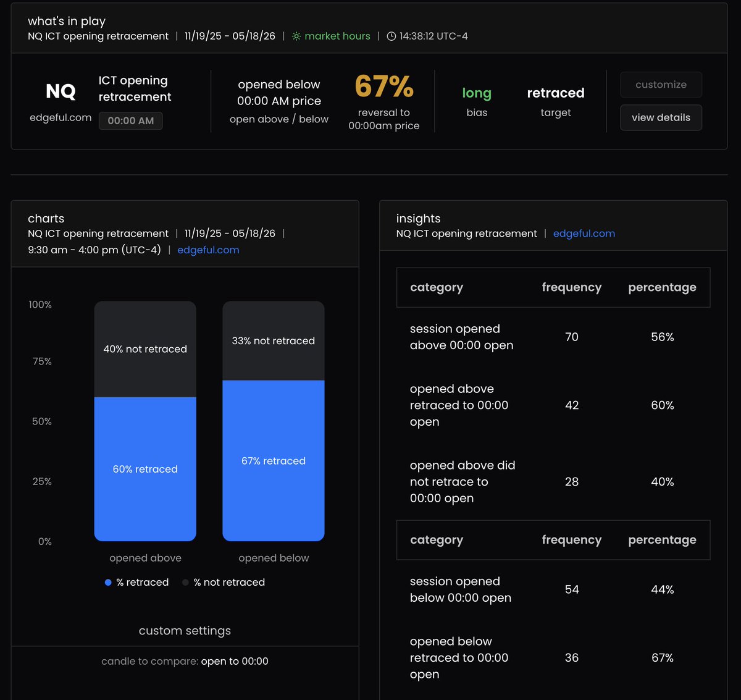Screen dimensions: 741x700
Task: Click the frequency value 42
Action: (572, 405)
